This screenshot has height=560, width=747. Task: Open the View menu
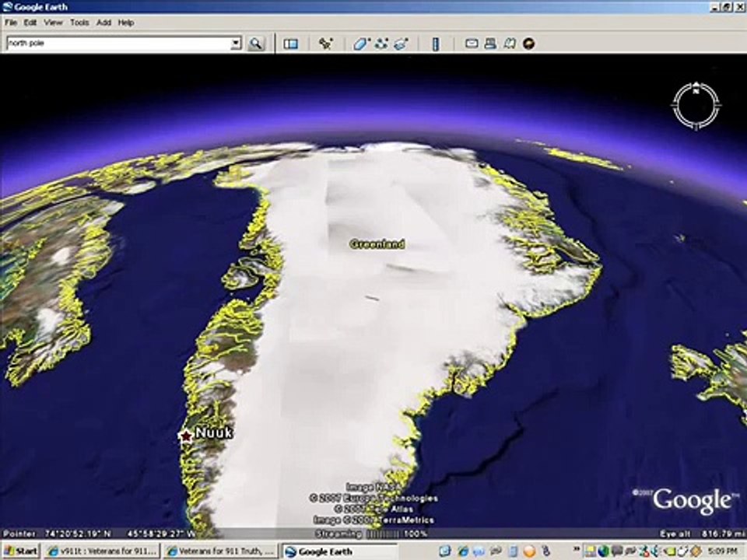point(54,23)
